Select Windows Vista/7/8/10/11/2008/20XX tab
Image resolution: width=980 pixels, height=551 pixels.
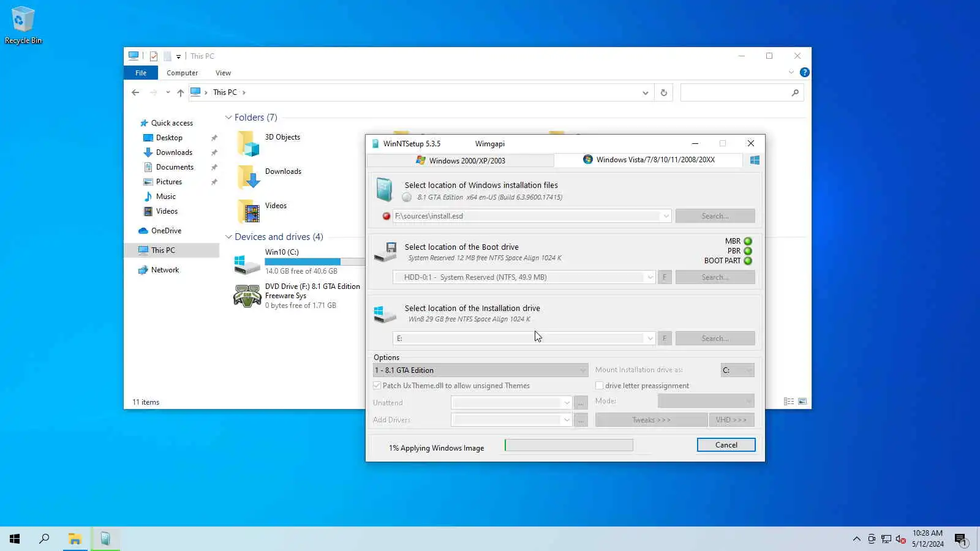(649, 160)
